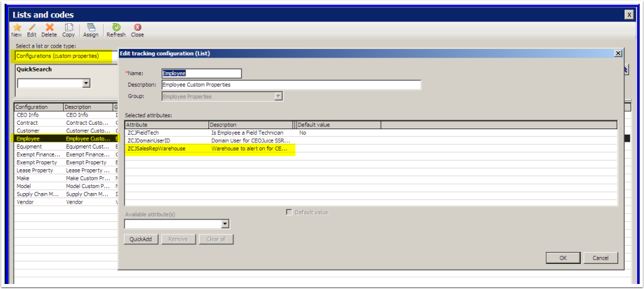This screenshot has width=644, height=289.
Task: Toggle the Default value checkbox
Action: point(289,213)
